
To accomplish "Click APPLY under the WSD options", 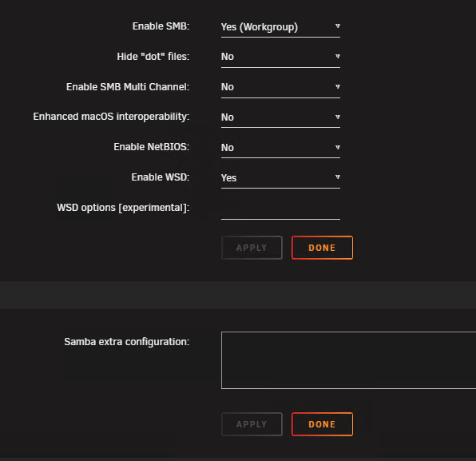I will click(x=252, y=248).
